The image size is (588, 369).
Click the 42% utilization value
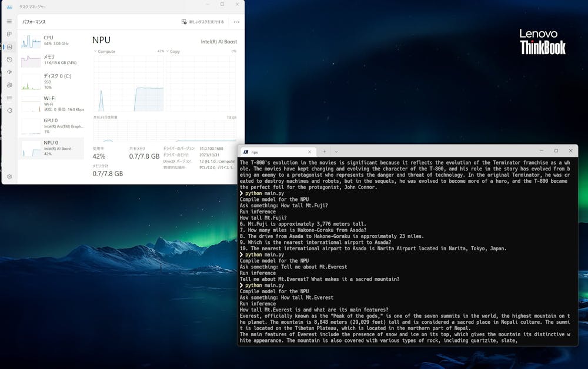tap(99, 156)
